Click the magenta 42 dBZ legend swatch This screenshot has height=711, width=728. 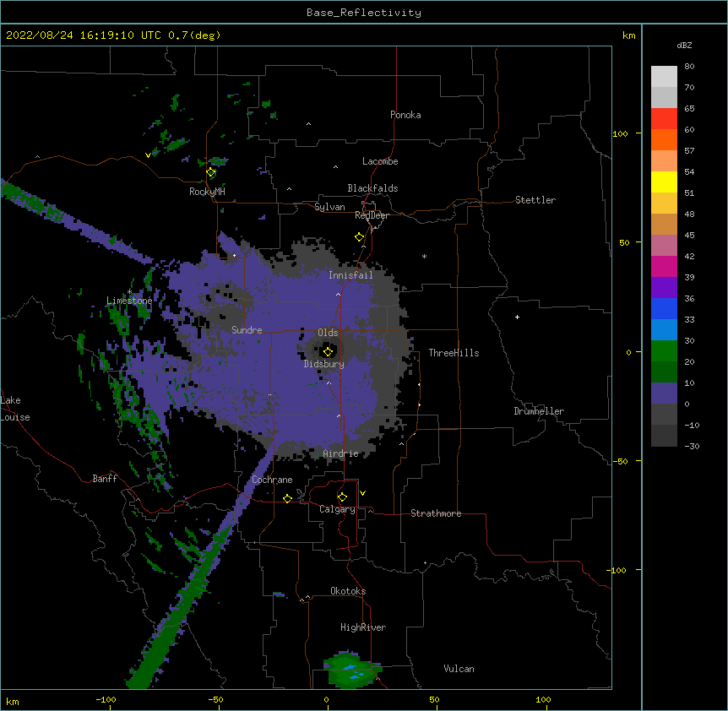click(x=664, y=266)
